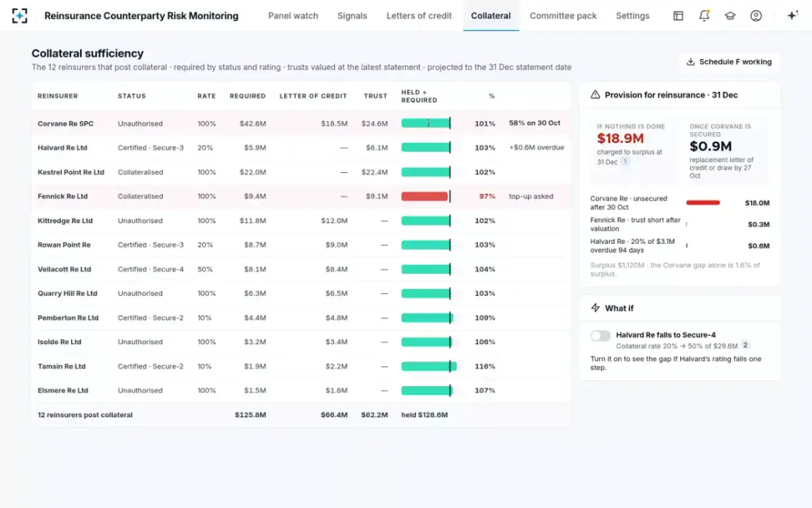Sort by the Rate column header

pos(206,96)
